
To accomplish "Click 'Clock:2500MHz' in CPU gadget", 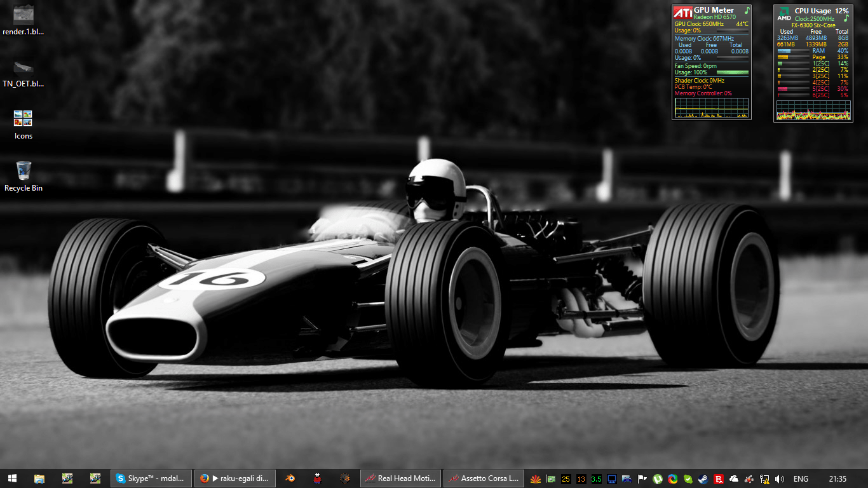I will click(815, 19).
